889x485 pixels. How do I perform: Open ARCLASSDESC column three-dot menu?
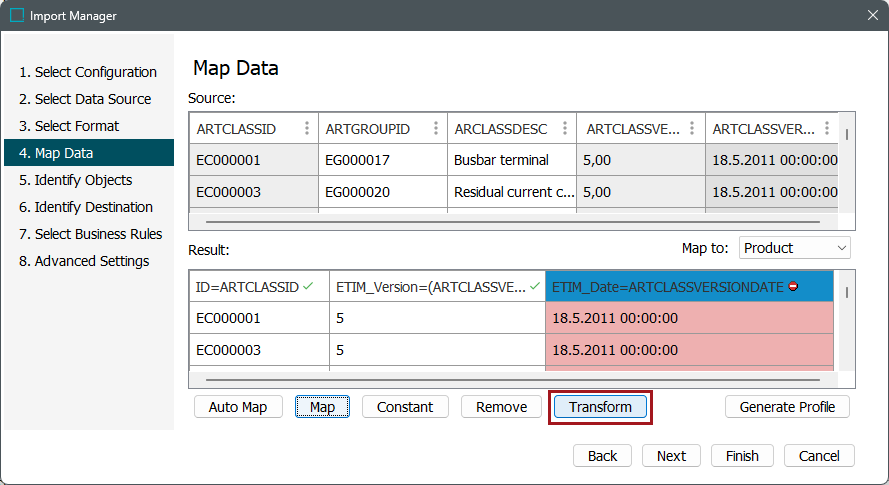[565, 129]
